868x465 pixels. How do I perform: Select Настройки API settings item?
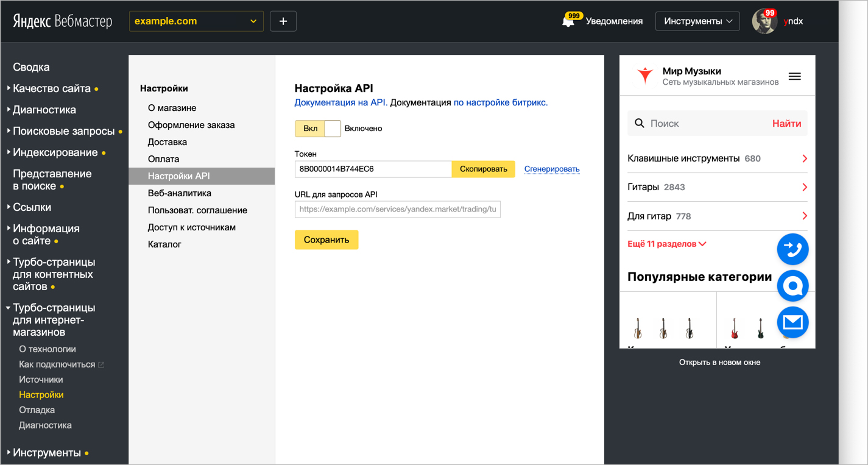click(202, 176)
